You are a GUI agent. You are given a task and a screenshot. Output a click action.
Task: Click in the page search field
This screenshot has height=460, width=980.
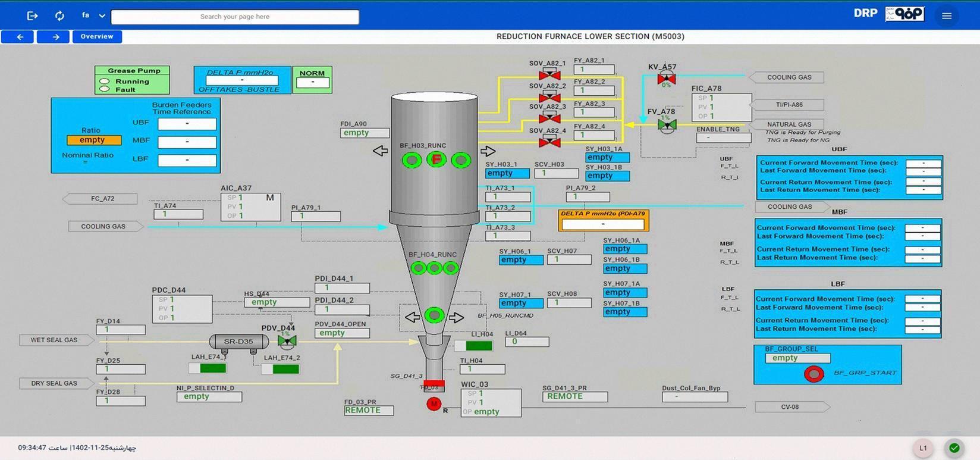[235, 17]
